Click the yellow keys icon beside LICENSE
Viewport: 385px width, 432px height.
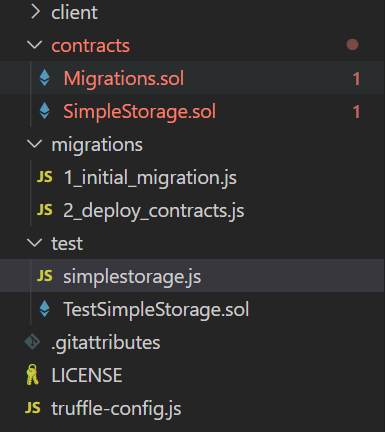point(32,375)
